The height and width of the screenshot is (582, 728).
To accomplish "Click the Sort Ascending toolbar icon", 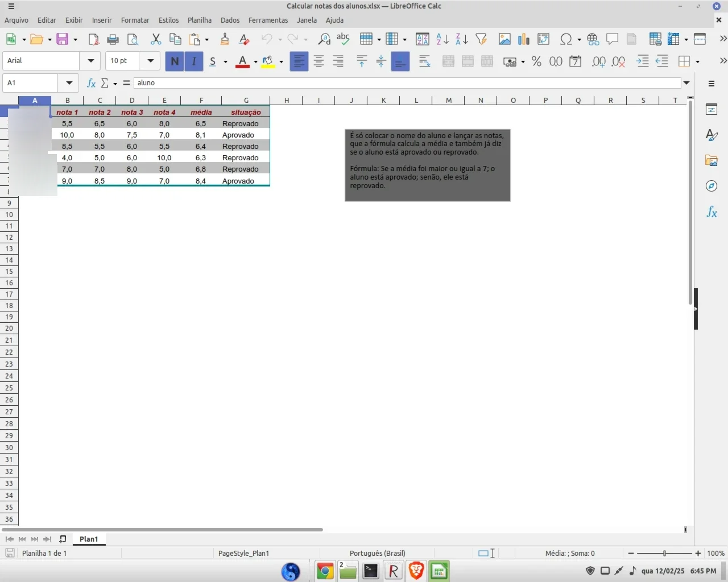I will (x=442, y=39).
